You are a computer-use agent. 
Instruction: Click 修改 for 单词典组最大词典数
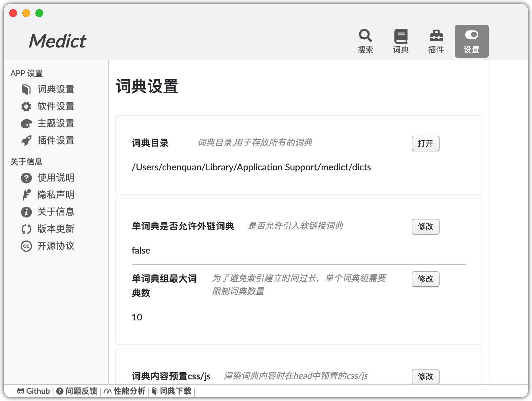click(426, 279)
